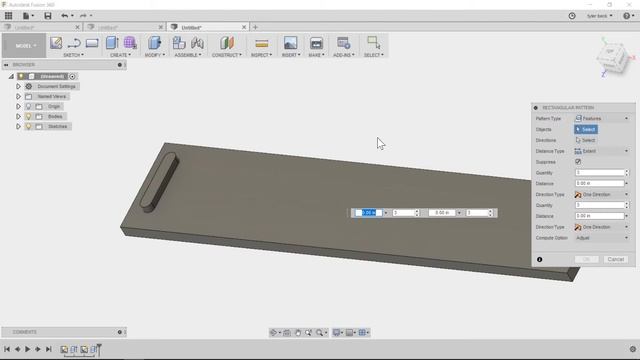
Task: Select the Insert image icon
Action: pyautogui.click(x=291, y=43)
